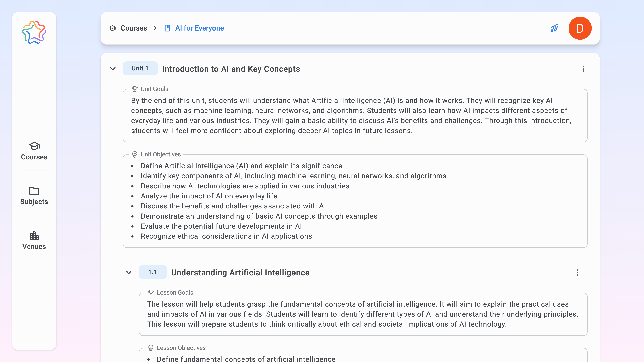
Task: Click the lightbulb icon next to Unit Objectives
Action: tap(135, 154)
